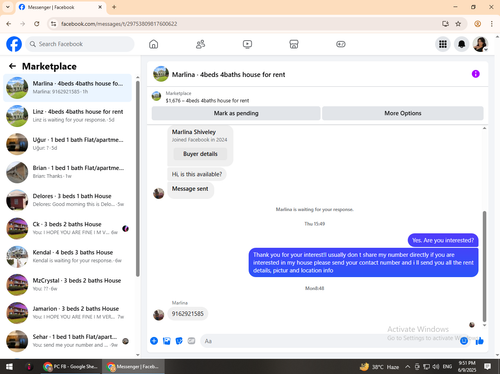Open the Chrome three-dot menu
The image size is (500, 374).
coord(492,24)
